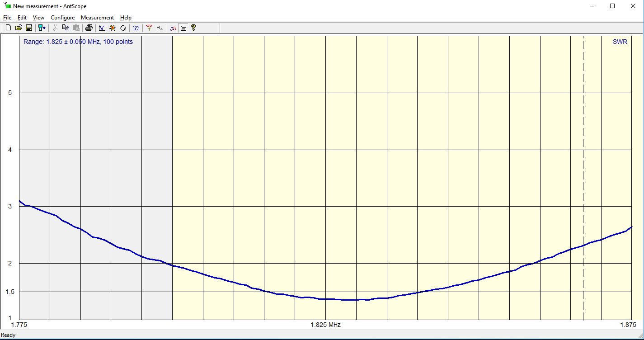644x340 pixels.
Task: Toggle the overlapping curves toolbar button
Action: coord(173,28)
